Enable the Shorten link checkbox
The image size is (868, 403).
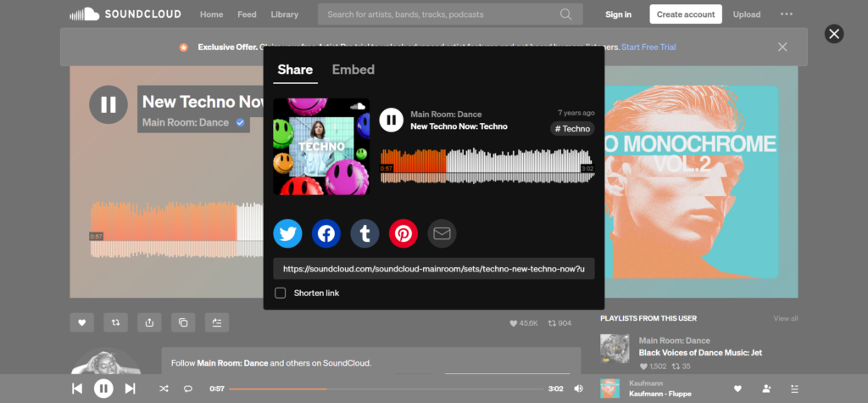(280, 293)
